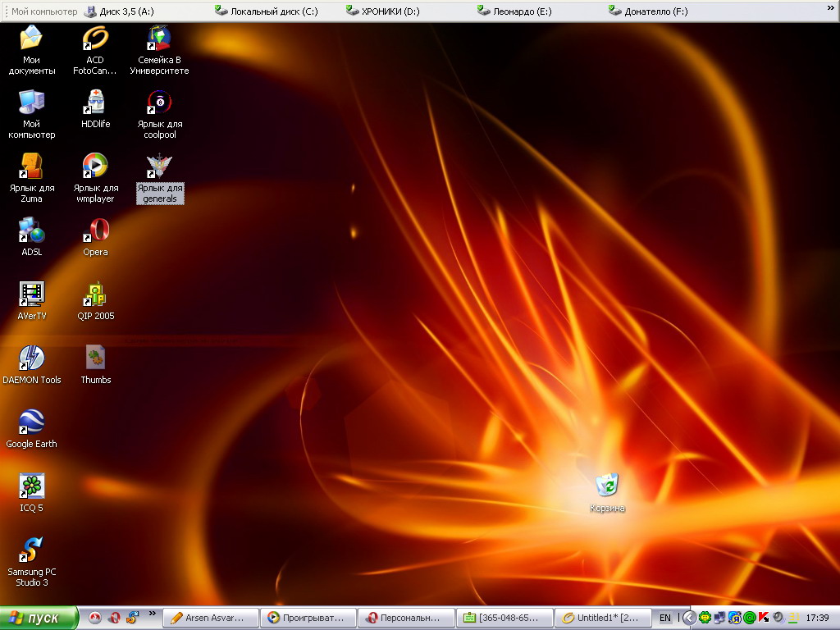Expand the top toolbar overflow chevron
Screen dimensions: 840x630
pos(830,8)
